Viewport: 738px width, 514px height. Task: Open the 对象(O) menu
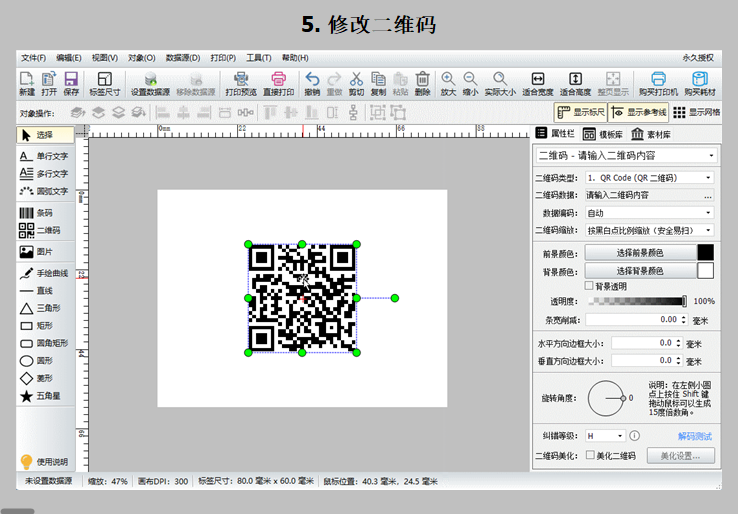pos(142,58)
